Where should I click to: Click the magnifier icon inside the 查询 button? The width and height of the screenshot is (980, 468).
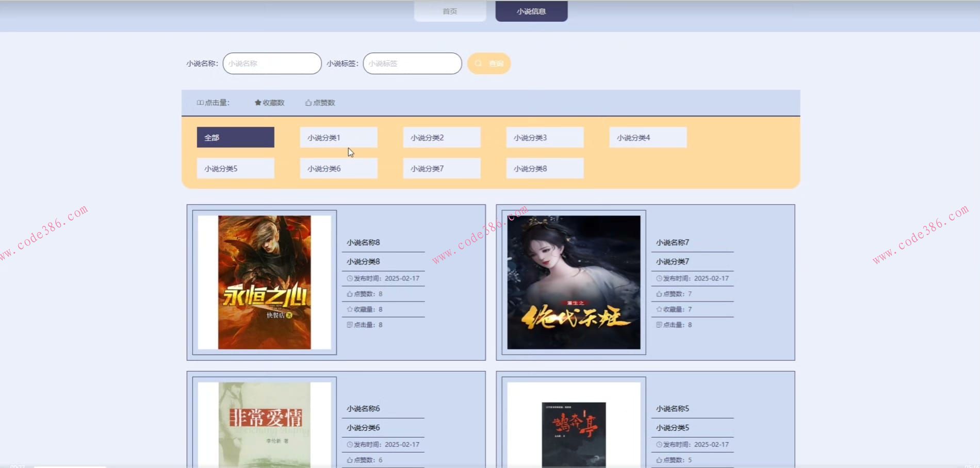[x=479, y=63]
